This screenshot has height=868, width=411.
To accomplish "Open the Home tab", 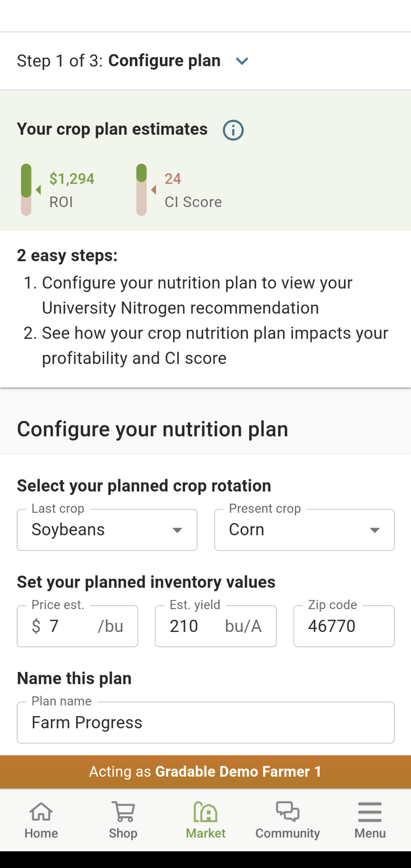I will click(x=41, y=820).
